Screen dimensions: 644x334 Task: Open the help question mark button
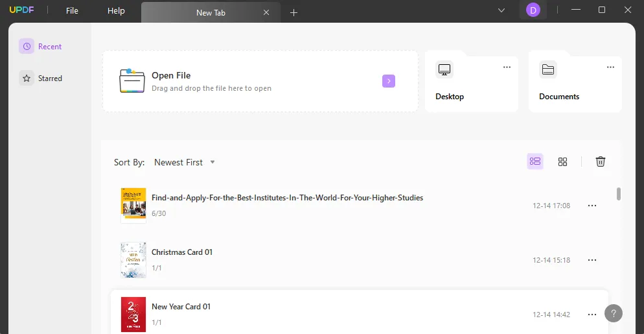click(613, 313)
